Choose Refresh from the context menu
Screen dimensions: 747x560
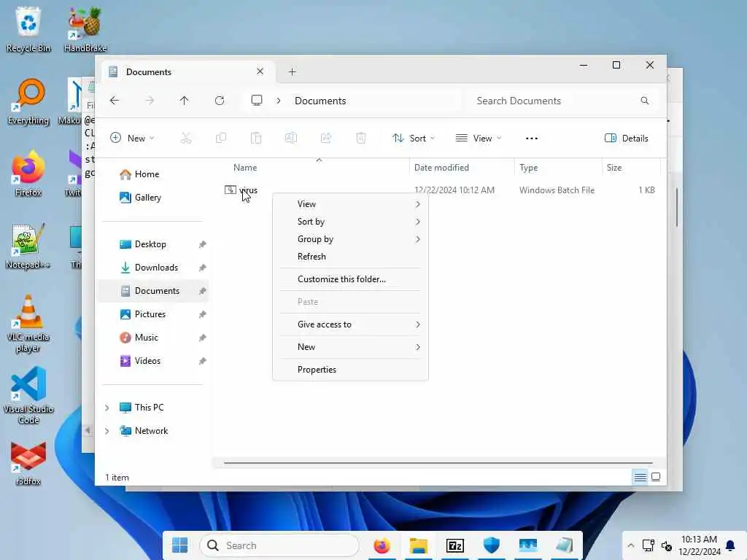[x=351, y=257]
